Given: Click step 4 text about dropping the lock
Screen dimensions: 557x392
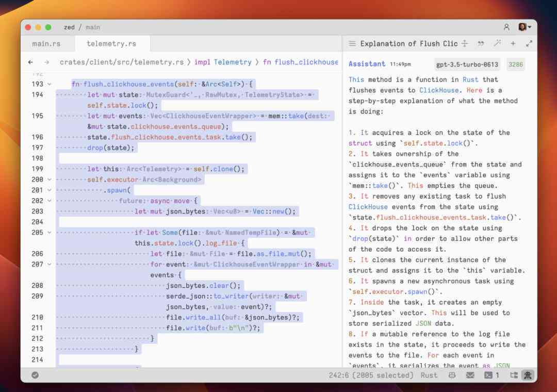Looking at the screenshot, I should [x=433, y=238].
